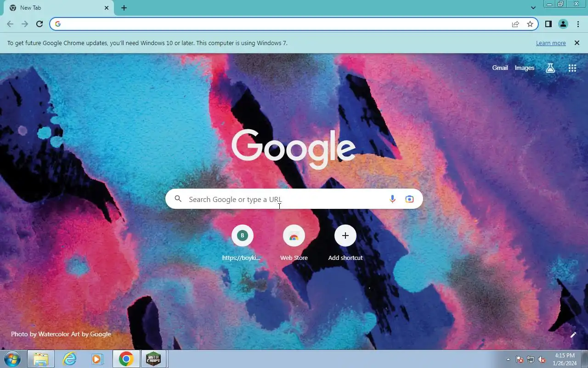Dismiss the Windows 7 update infobar

coord(577,43)
